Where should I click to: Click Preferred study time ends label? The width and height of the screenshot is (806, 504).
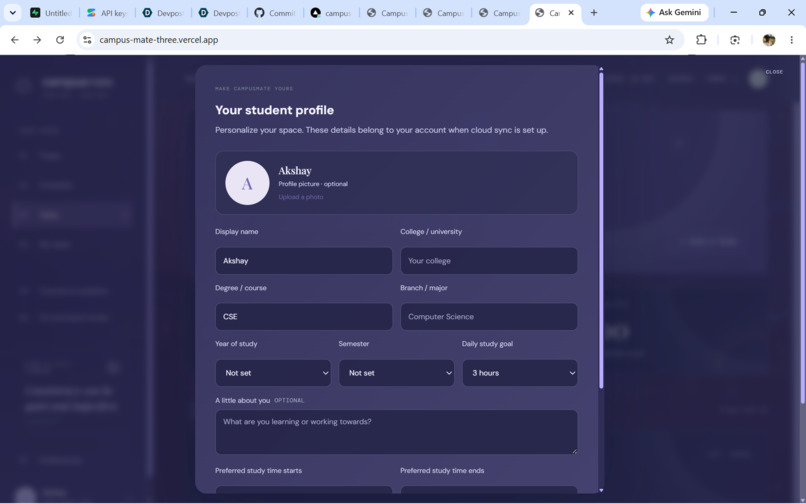[442, 471]
